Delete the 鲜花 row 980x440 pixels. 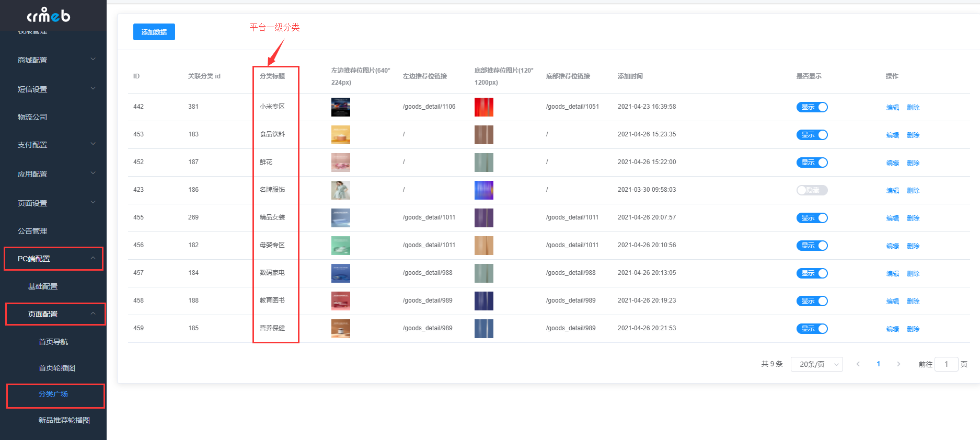(x=913, y=163)
